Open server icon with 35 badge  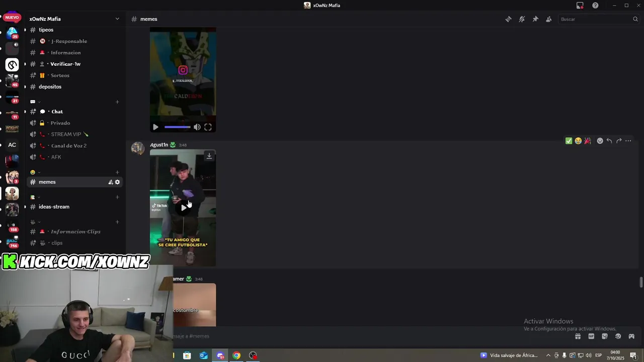tap(12, 33)
